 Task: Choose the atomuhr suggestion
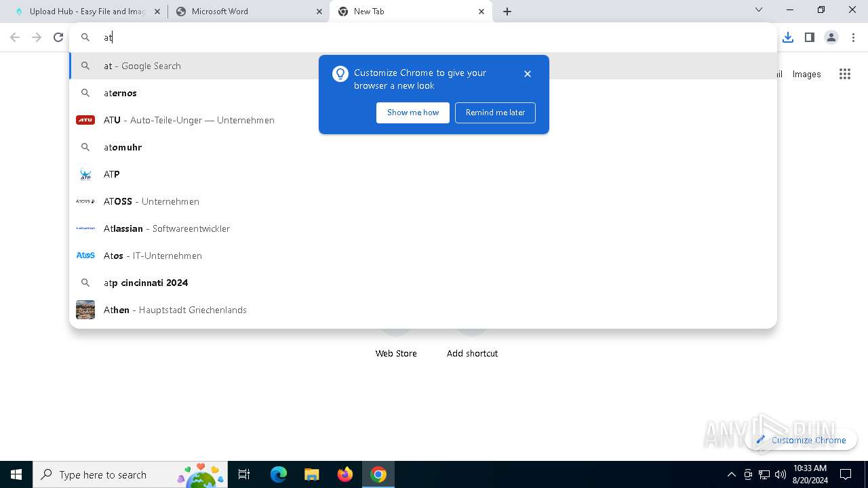point(423,147)
